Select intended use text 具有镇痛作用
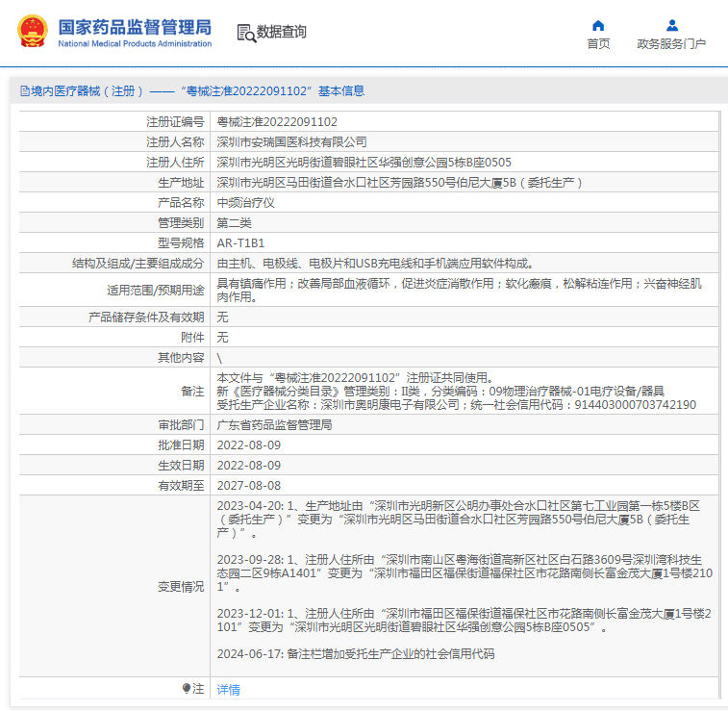728x711 pixels. [459, 290]
